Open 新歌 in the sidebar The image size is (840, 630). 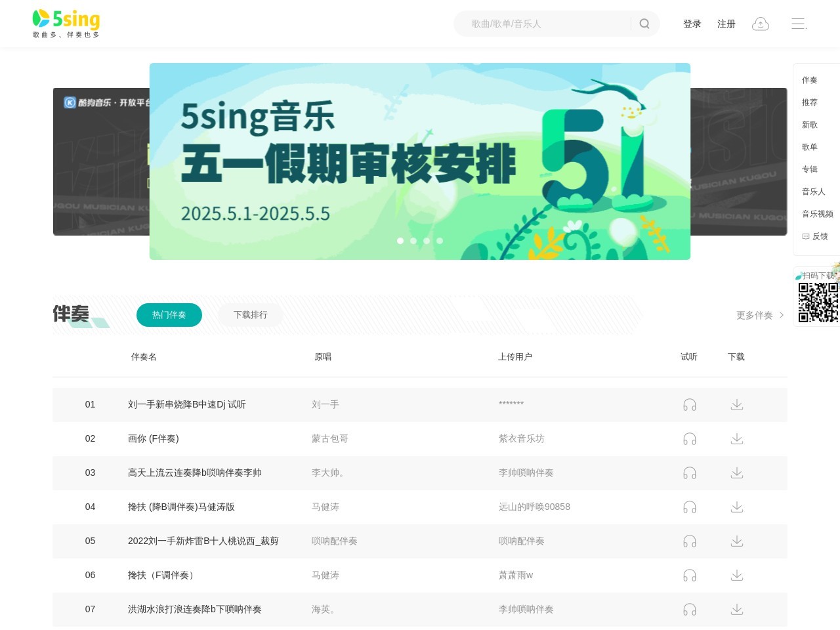[x=809, y=125]
